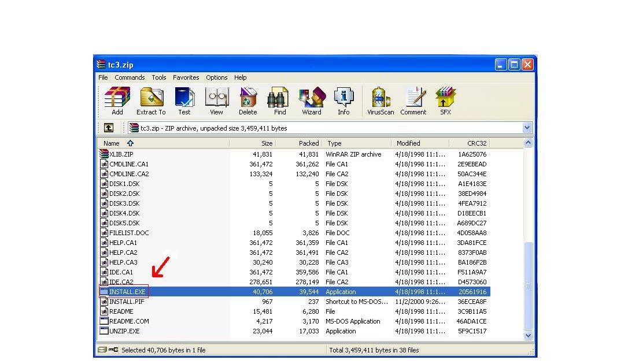617x364 pixels.
Task: Select the HELP.CA2 file
Action: point(123,252)
